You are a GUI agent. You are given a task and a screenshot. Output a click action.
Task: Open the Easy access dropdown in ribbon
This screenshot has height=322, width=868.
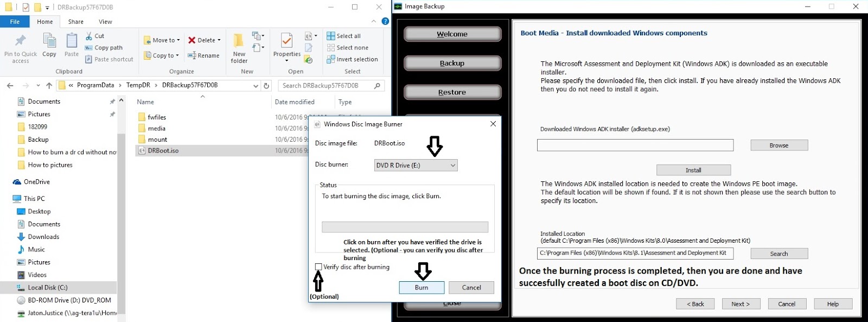[258, 48]
